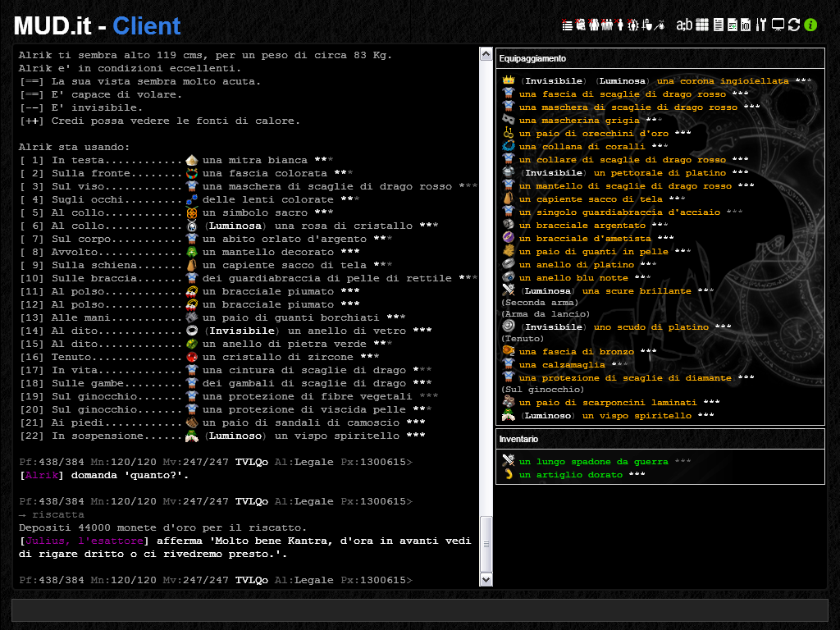Image resolution: width=840 pixels, height=630 pixels.
Task: Click 'un collare di scaglie di drago rosso'
Action: (x=623, y=160)
